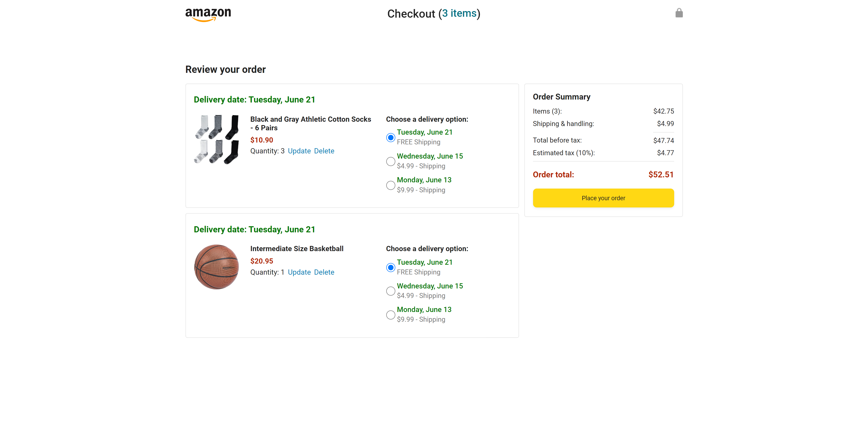The width and height of the screenshot is (868, 438).
Task: Select Tuesday, June 21 delivery for socks
Action: pos(391,138)
